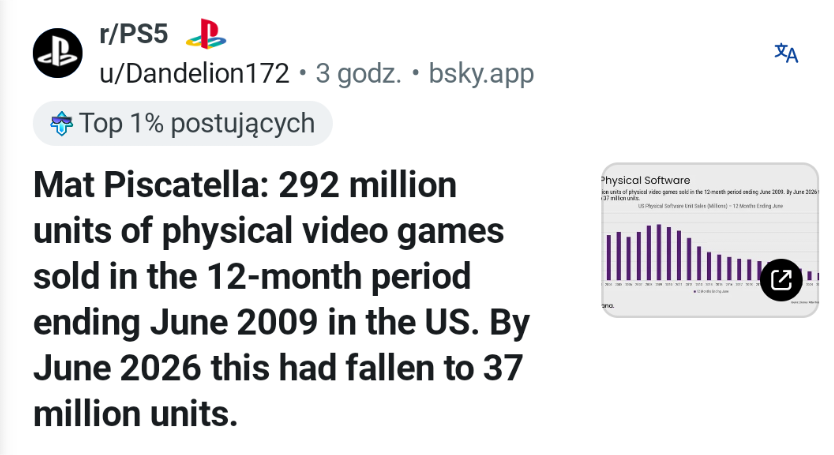Open the r/PS5 community name
834x455 pixels.
click(x=134, y=34)
